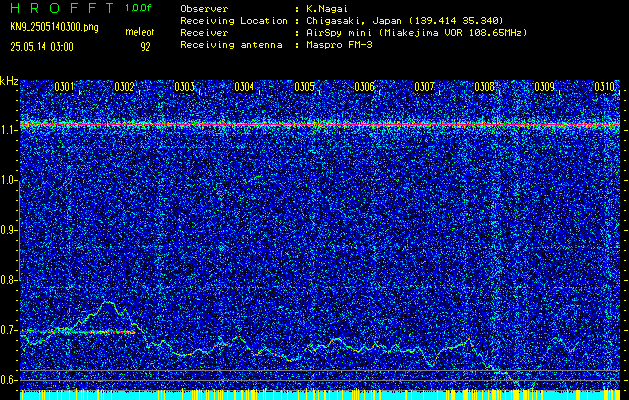Click the Receiving Location field label
Screen dimensions: 629x400
click(234, 21)
